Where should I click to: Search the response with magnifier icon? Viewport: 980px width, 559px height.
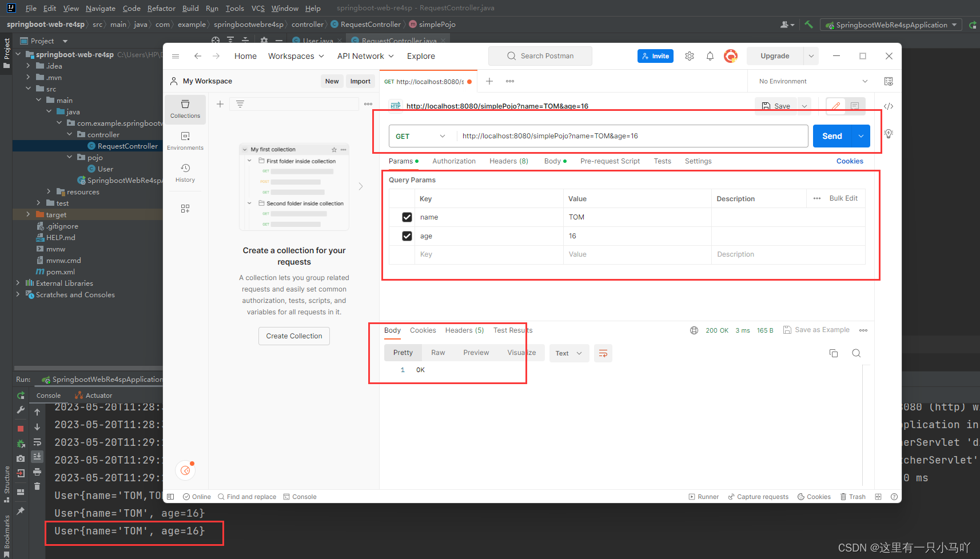tap(856, 353)
